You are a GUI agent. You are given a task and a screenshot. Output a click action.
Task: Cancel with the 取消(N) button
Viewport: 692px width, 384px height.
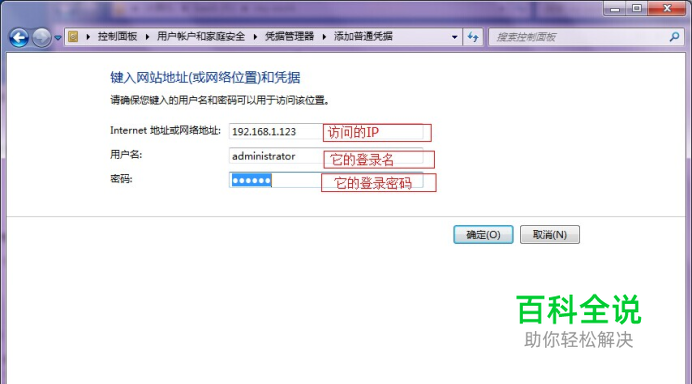tap(550, 234)
